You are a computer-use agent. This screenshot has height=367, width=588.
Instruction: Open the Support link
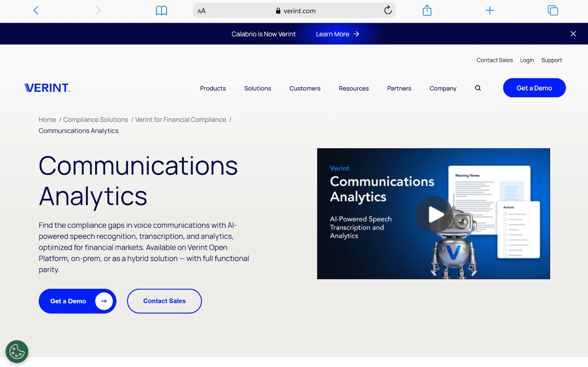[x=551, y=60]
